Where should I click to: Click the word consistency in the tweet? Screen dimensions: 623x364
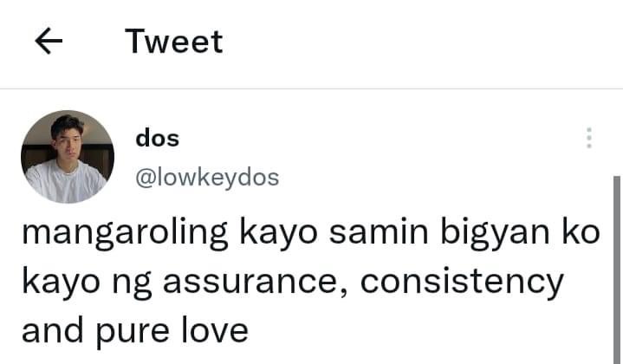462,282
